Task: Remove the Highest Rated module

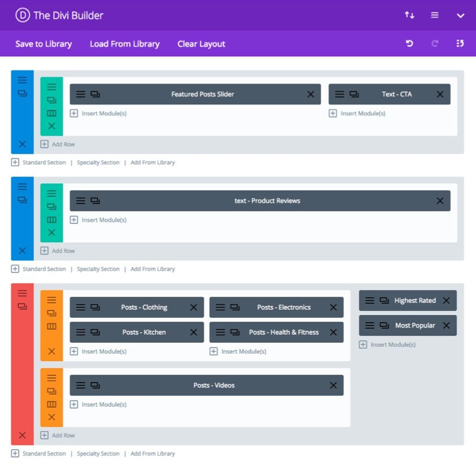Action: [446, 301]
